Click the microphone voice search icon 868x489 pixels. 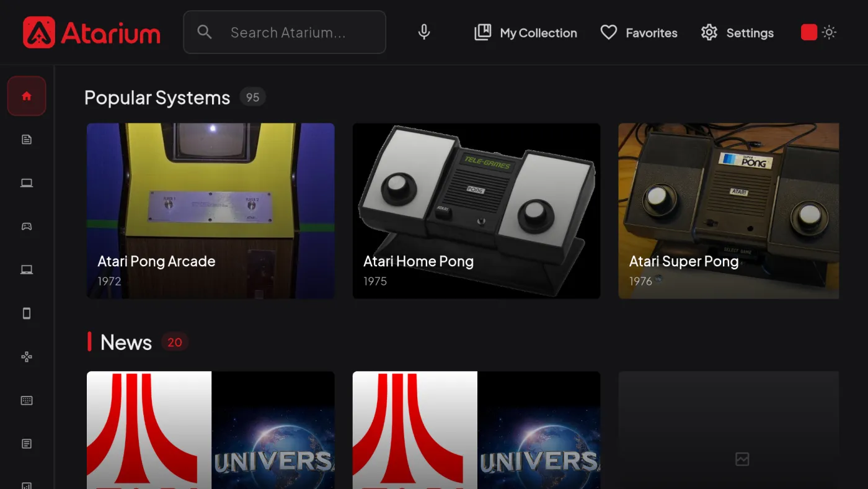pos(424,32)
